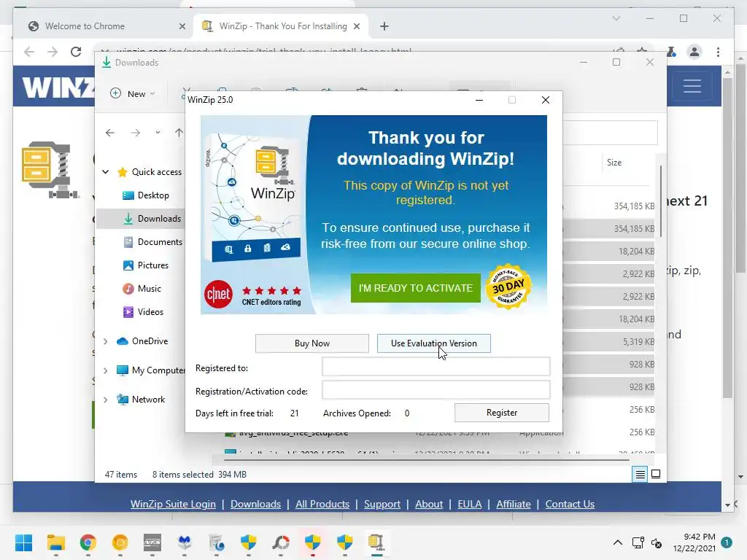Image resolution: width=747 pixels, height=560 pixels.
Task: Open EULA footer link
Action: click(469, 504)
